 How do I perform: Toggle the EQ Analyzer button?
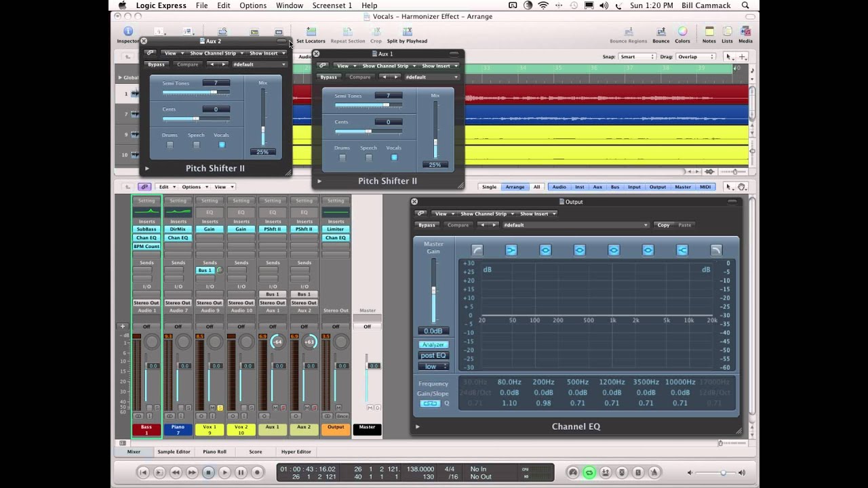[x=433, y=344]
